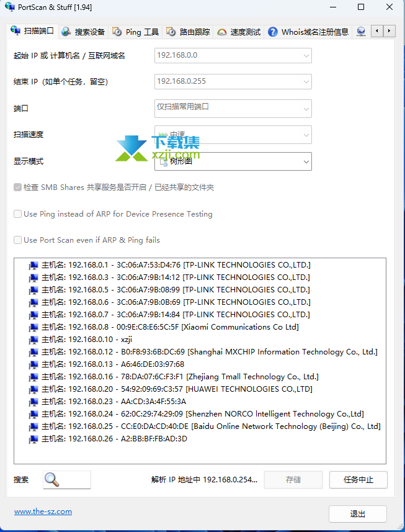The image size is (405, 532).
Task: Expand the 端口 dropdown 仅扫描常用端口
Action: [233, 108]
